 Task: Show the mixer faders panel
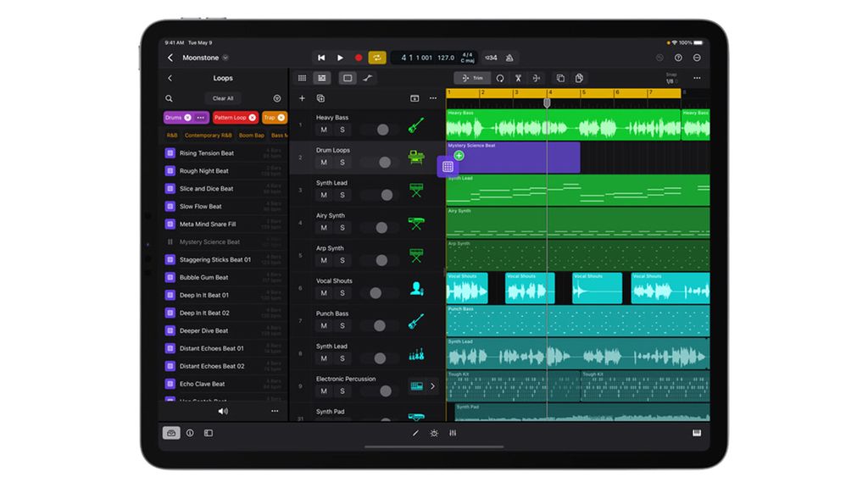click(x=453, y=433)
